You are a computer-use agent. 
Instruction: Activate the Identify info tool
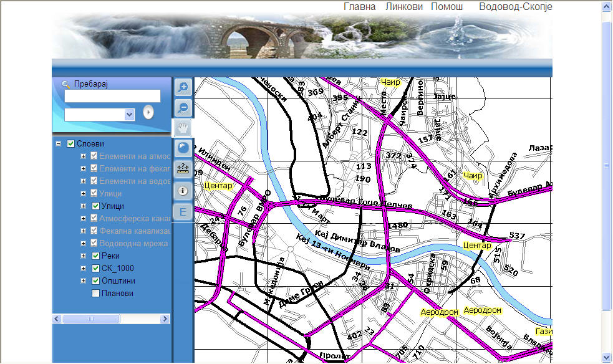point(183,191)
